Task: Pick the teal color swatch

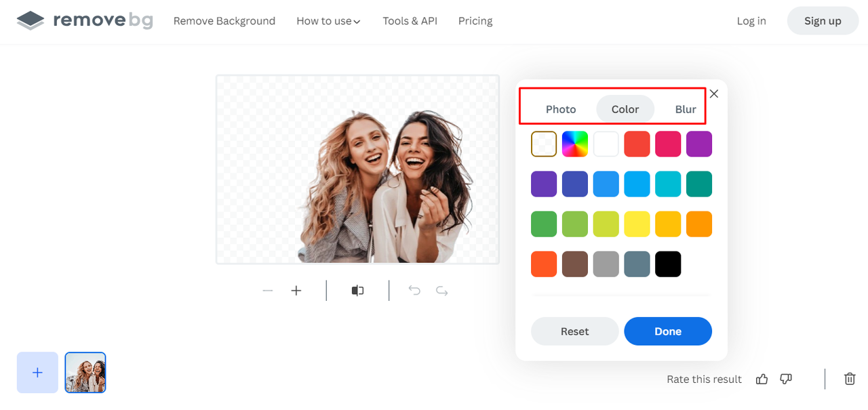Action: pyautogui.click(x=699, y=184)
